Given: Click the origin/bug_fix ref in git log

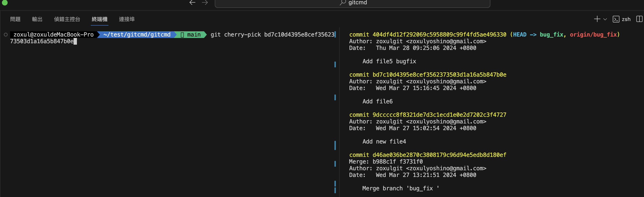Looking at the screenshot, I should click(x=593, y=34).
